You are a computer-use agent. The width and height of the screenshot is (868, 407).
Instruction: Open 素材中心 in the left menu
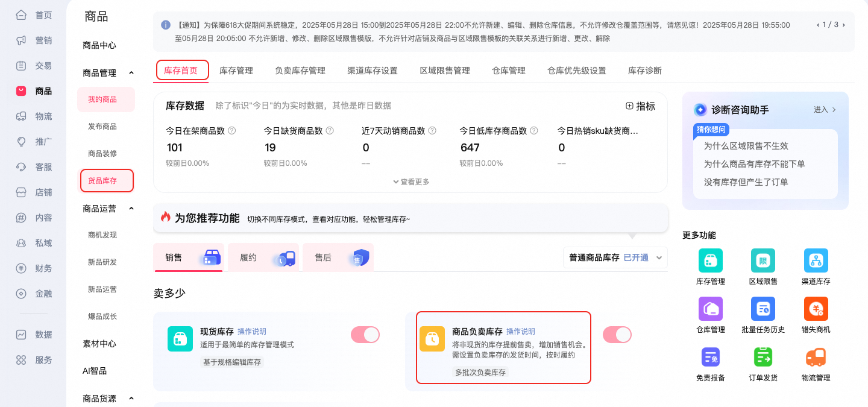pyautogui.click(x=99, y=344)
